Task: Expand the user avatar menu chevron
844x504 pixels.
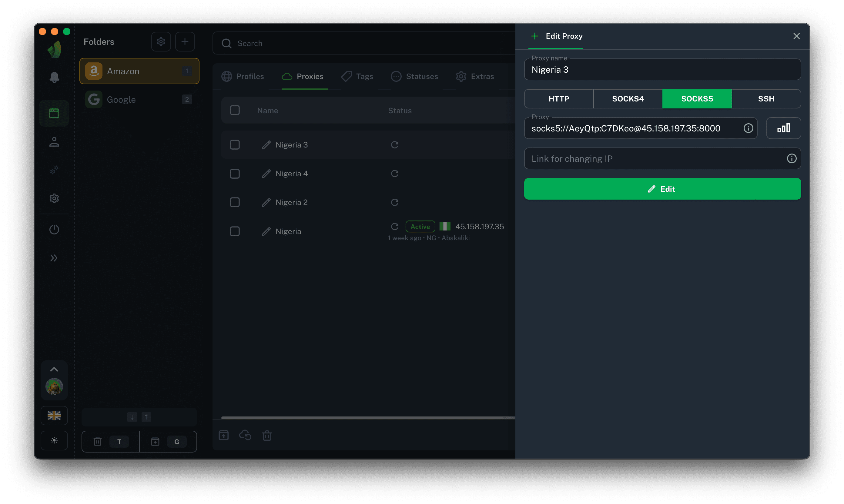Action: coord(54,370)
